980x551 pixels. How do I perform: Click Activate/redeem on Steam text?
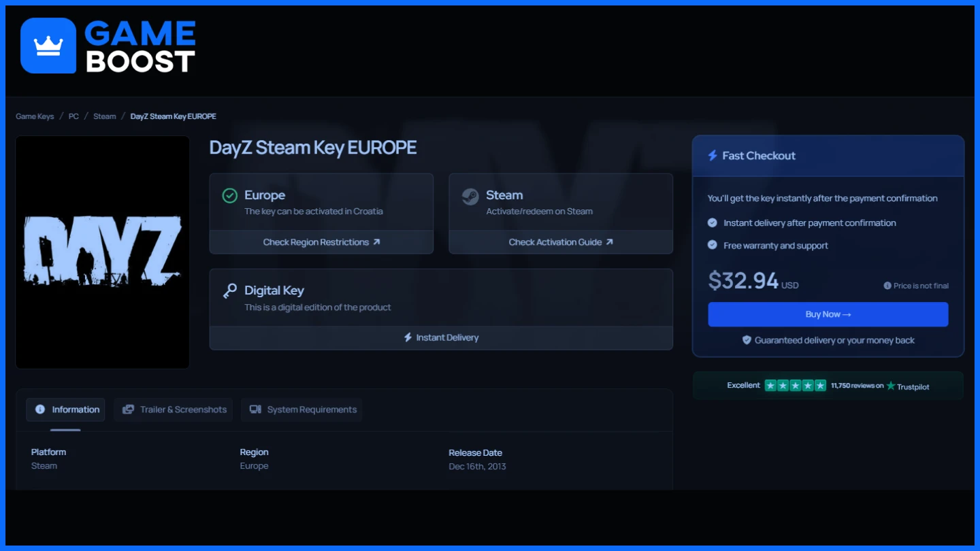tap(539, 212)
